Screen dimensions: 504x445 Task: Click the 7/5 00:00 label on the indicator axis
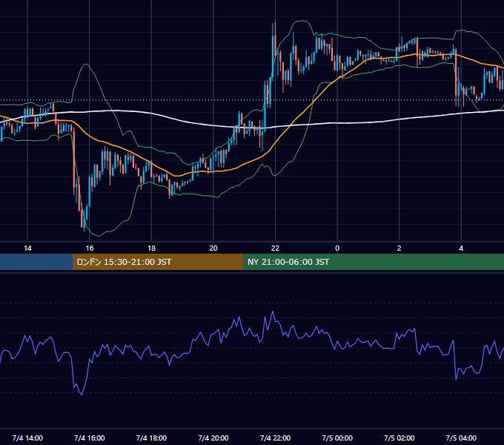coord(337,438)
